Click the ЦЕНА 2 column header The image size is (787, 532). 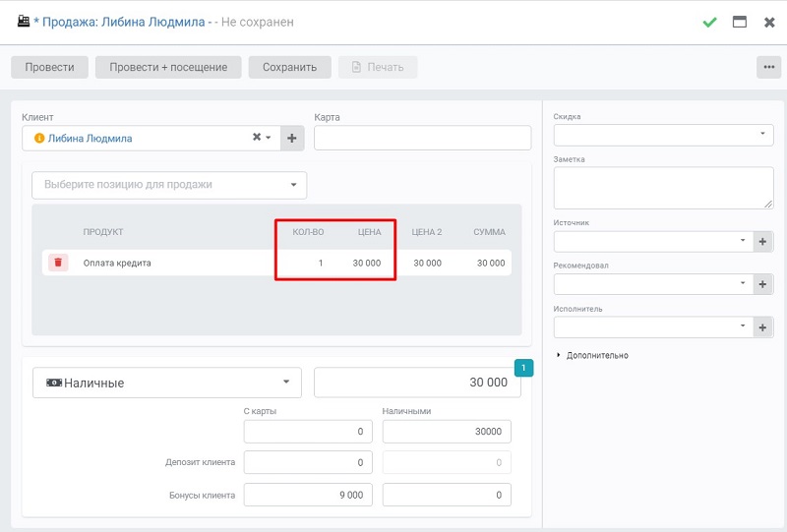point(427,232)
